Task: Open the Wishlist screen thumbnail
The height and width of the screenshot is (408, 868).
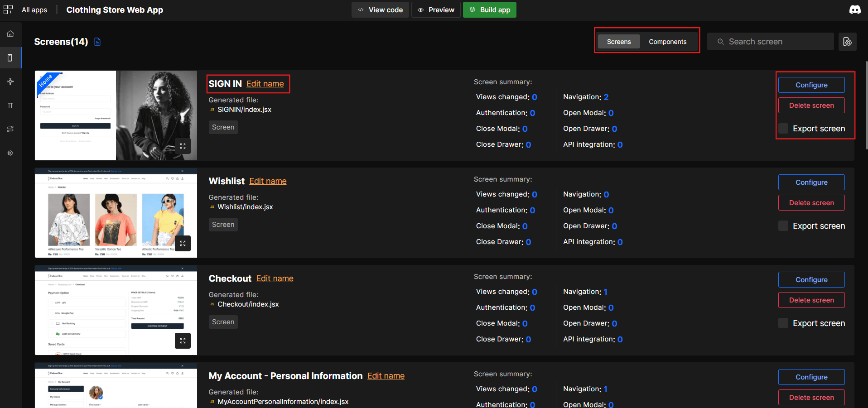Action: pos(116,213)
